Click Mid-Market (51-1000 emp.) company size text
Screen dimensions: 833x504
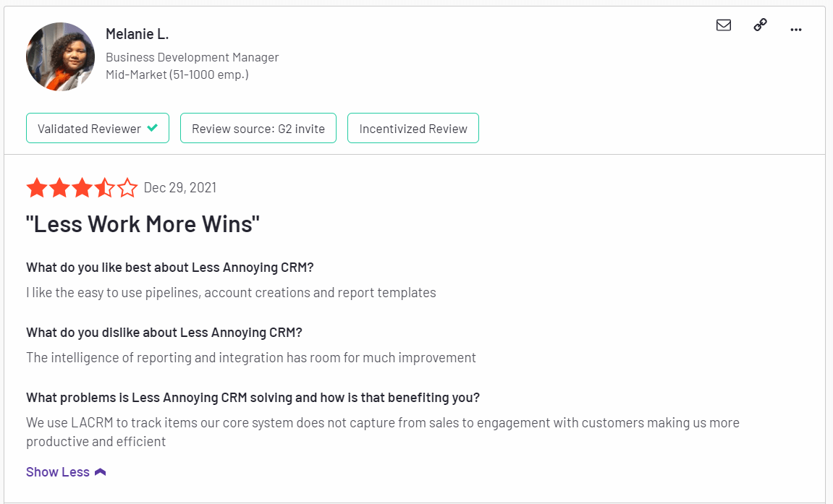click(x=177, y=74)
